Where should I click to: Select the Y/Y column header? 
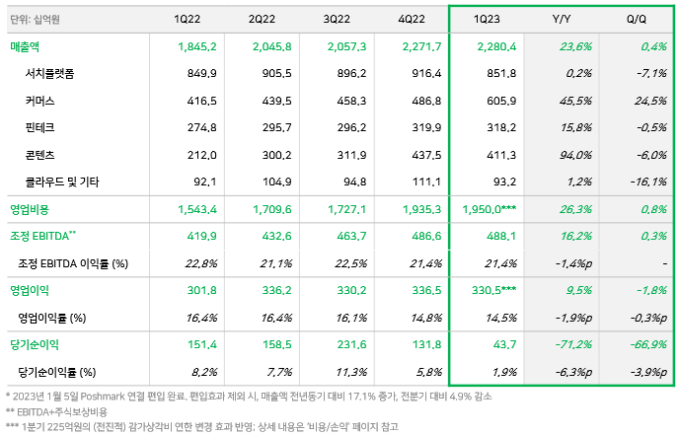575,19
